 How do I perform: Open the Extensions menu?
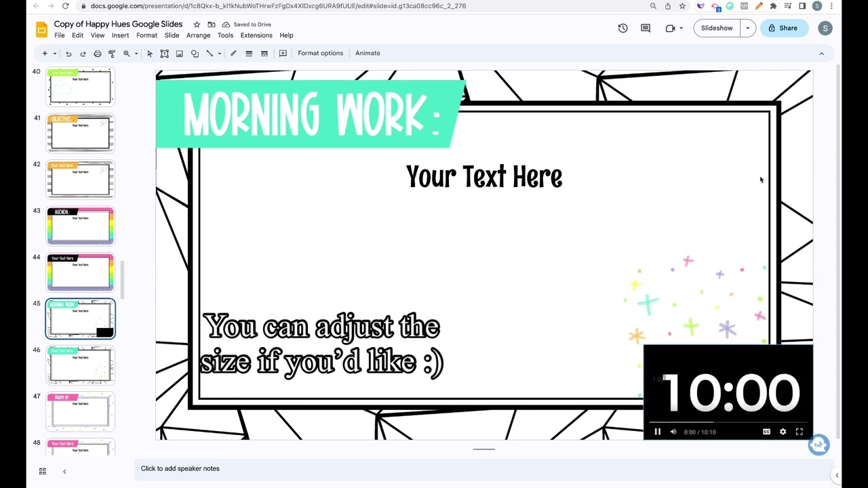(256, 35)
